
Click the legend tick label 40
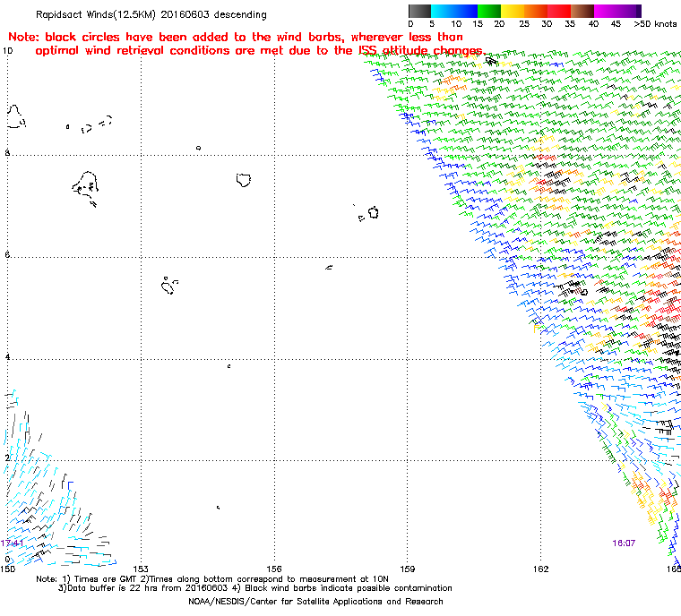click(593, 24)
